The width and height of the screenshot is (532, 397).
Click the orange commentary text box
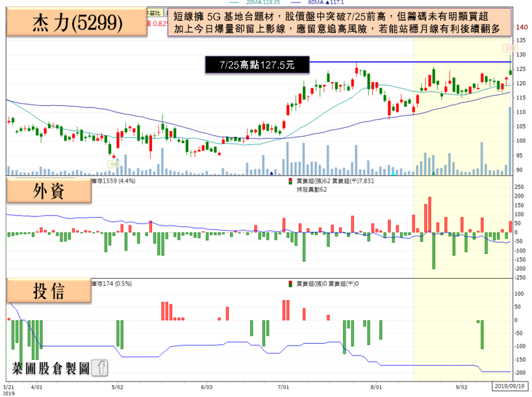[x=339, y=22]
